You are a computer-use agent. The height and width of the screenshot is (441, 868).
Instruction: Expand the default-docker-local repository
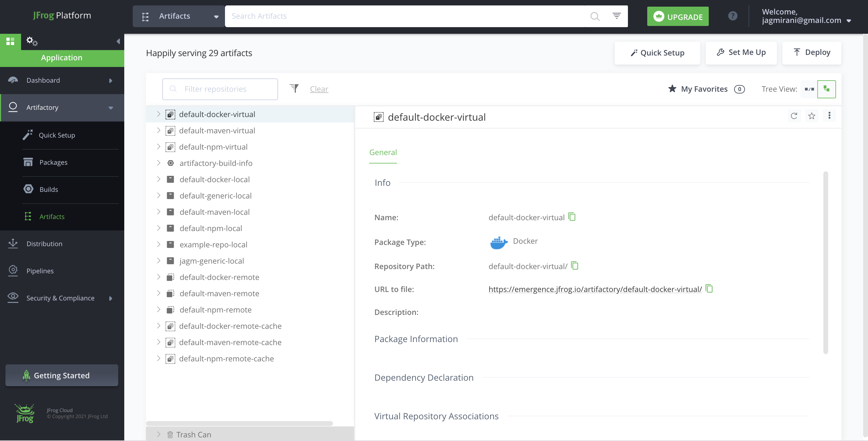tap(158, 179)
